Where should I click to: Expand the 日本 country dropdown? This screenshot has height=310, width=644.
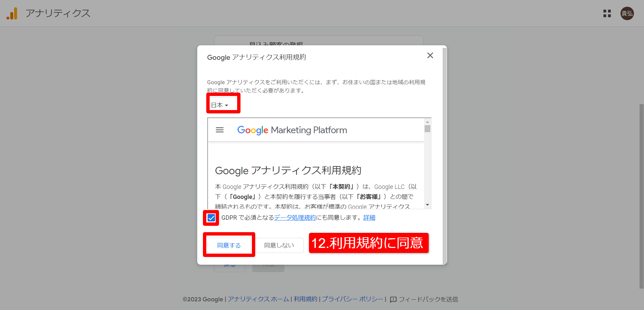[220, 105]
